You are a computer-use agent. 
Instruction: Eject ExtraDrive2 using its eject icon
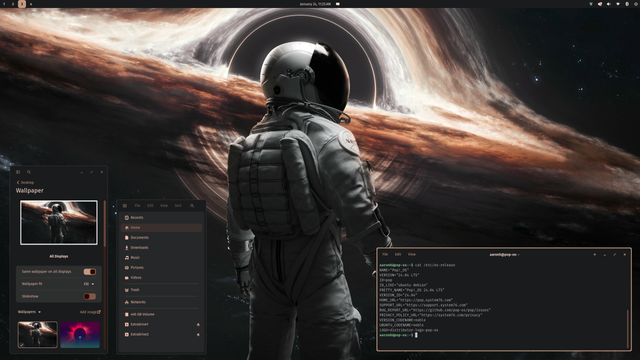point(198,334)
